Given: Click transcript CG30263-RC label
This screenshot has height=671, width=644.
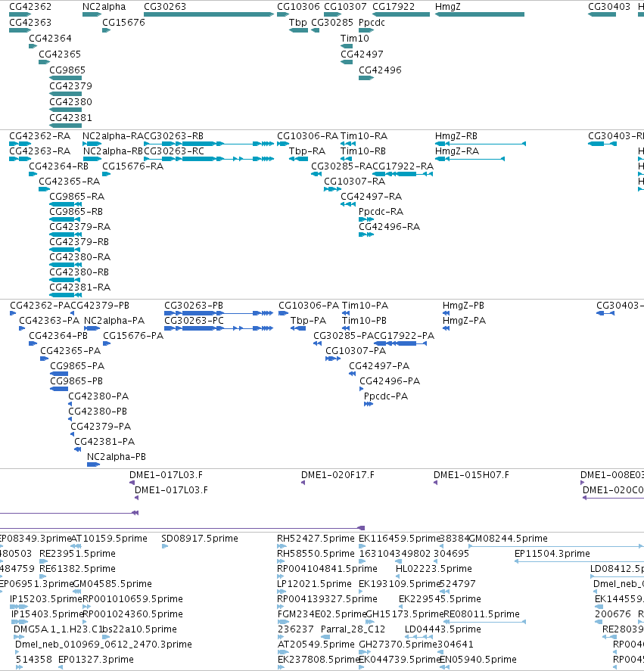Looking at the screenshot, I should pyautogui.click(x=174, y=151).
